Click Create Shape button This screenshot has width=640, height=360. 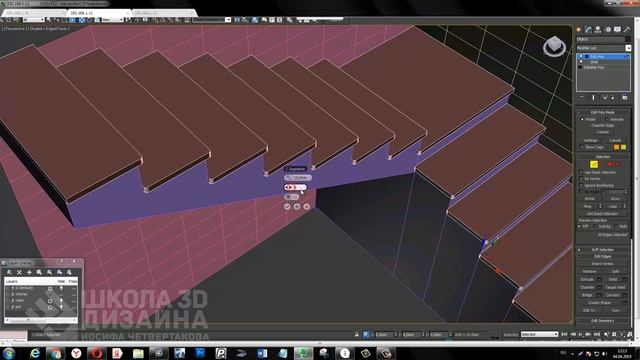(600, 303)
